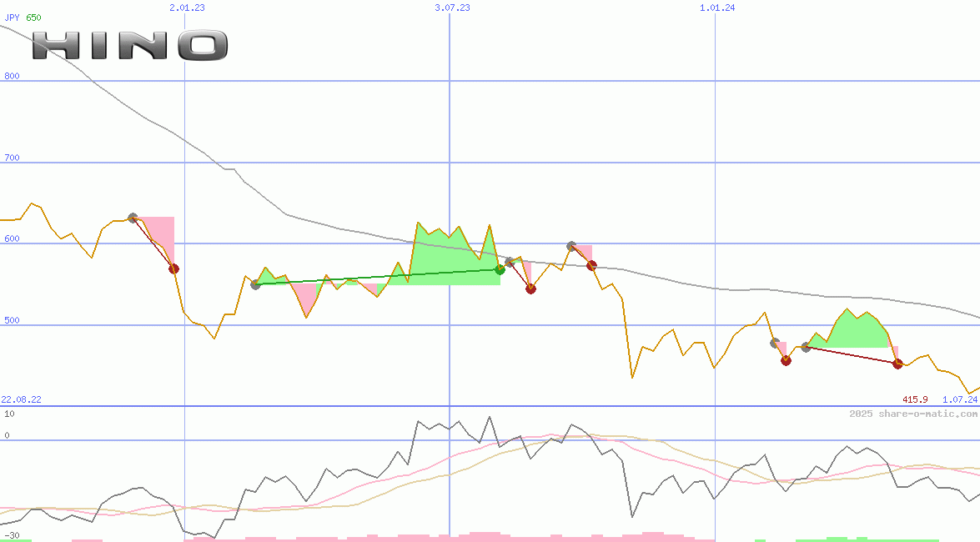This screenshot has width=980, height=542.
Task: Click the 500 price axis label
Action: (x=12, y=320)
